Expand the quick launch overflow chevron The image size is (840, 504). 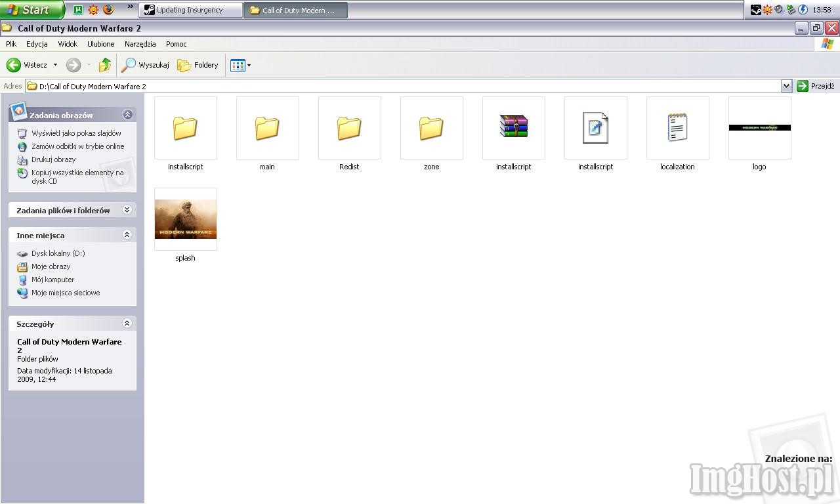(x=130, y=8)
